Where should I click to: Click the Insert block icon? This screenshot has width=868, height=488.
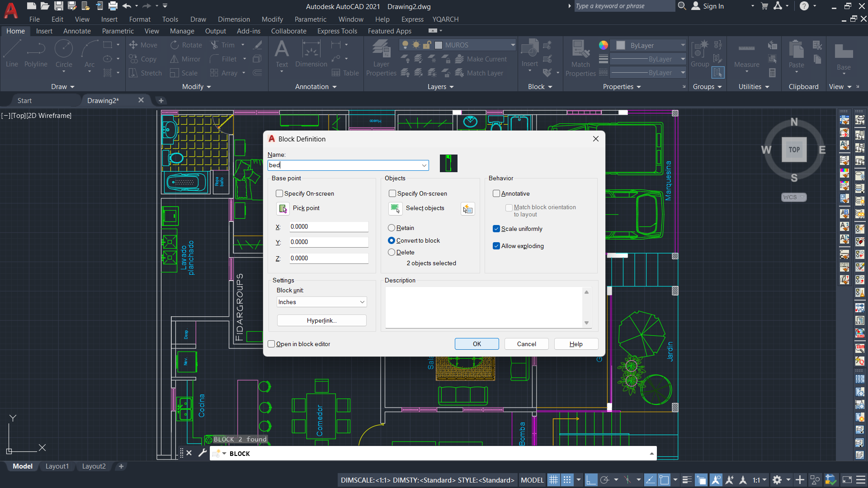point(529,54)
